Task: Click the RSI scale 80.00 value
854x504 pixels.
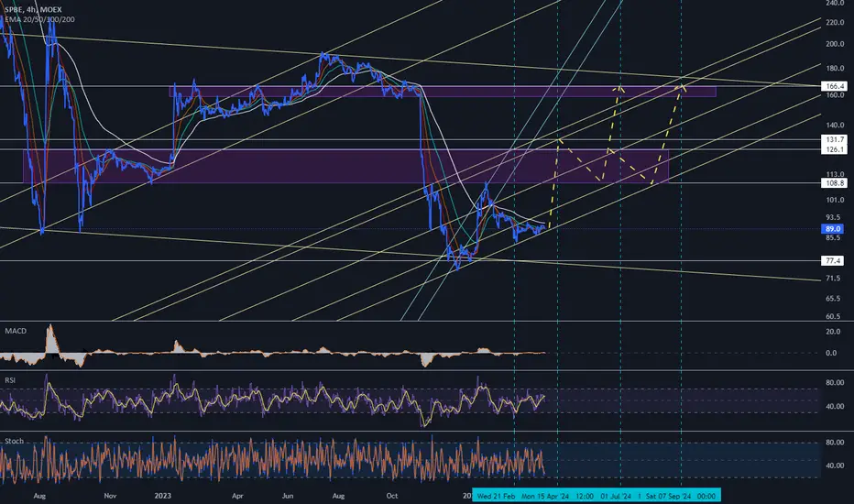Action: [835, 382]
